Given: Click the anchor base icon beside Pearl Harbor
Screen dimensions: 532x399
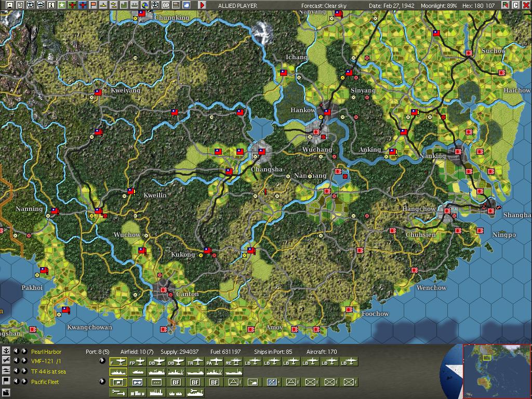Looking at the screenshot, I should [6, 351].
